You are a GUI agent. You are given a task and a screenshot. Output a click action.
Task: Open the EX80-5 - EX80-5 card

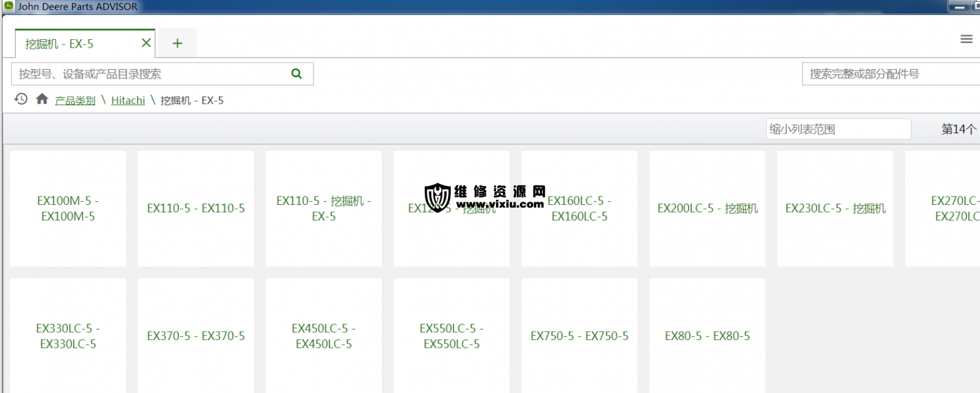(708, 336)
